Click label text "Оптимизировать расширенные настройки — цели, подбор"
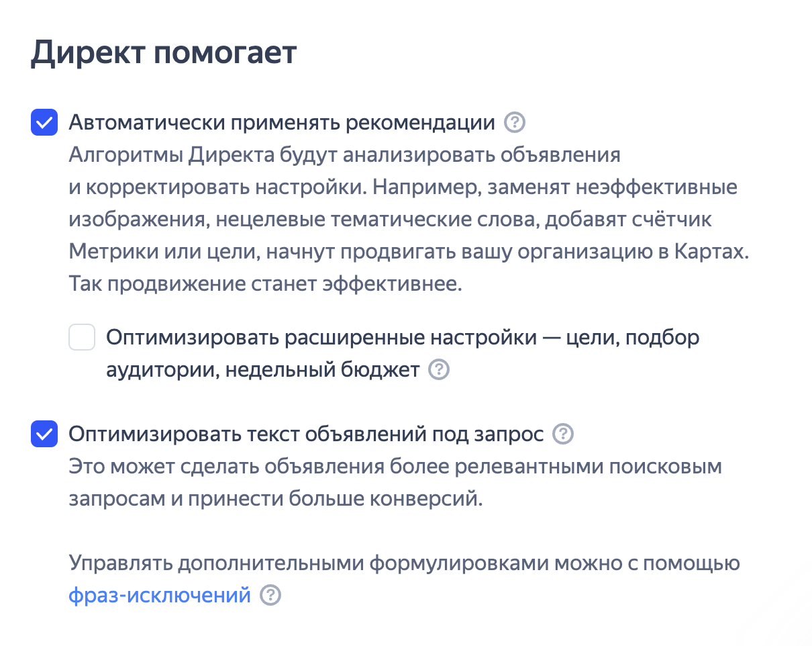 [403, 337]
